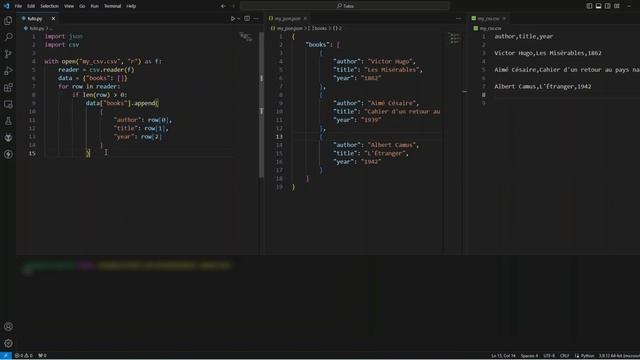
Task: Run the Python file with play button
Action: 233,18
